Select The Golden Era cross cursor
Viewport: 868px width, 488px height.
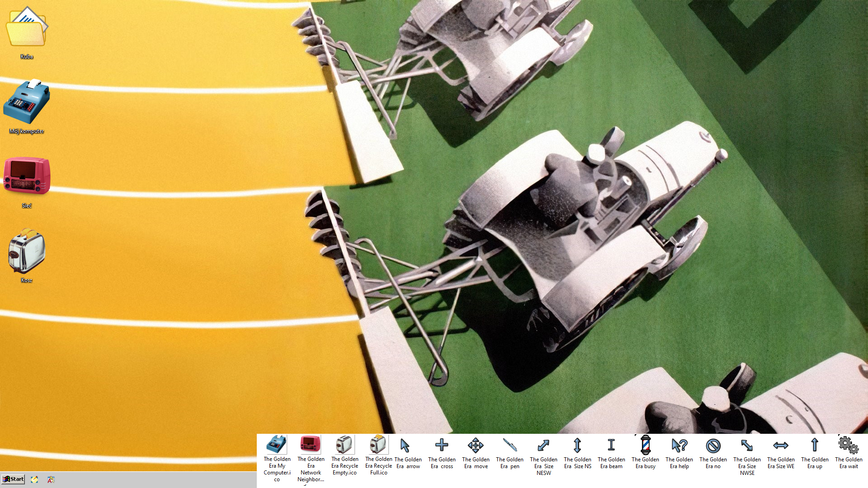pyautogui.click(x=442, y=446)
